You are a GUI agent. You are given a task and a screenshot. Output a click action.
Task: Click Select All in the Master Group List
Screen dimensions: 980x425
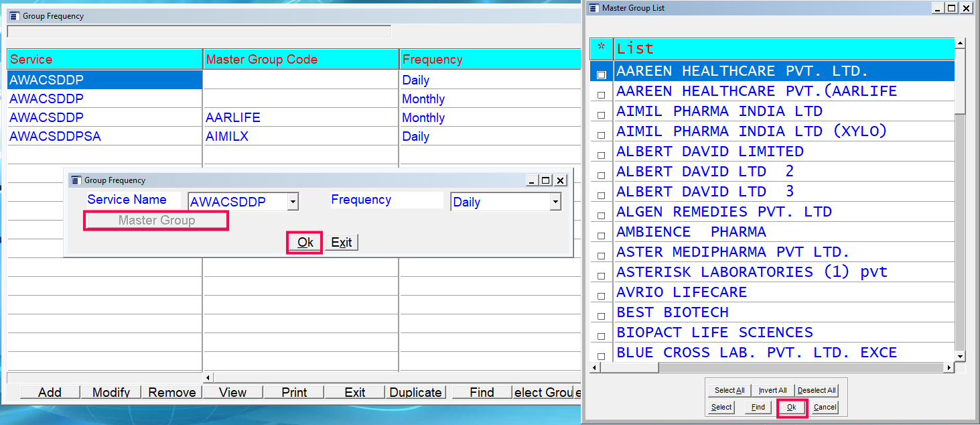[x=729, y=390]
